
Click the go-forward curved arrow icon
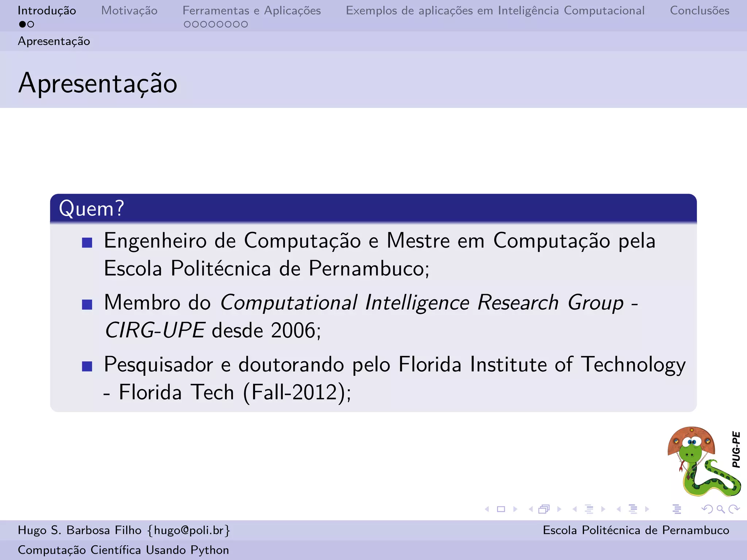pos(734,509)
